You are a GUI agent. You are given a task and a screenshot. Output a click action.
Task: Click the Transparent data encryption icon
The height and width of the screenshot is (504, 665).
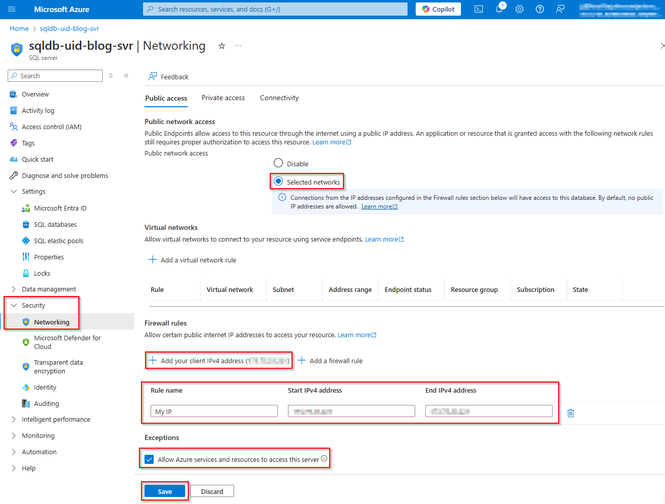point(26,367)
